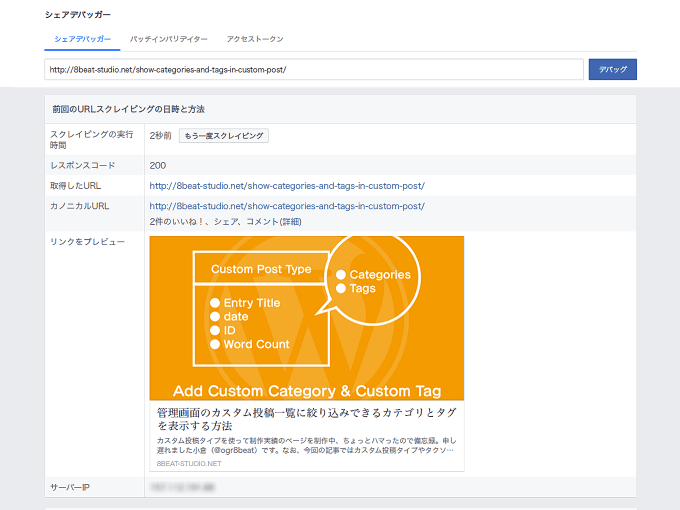Click the 8BEAT-STUDIO.NET domain label
Screen dimensions: 680x510
(x=188, y=463)
